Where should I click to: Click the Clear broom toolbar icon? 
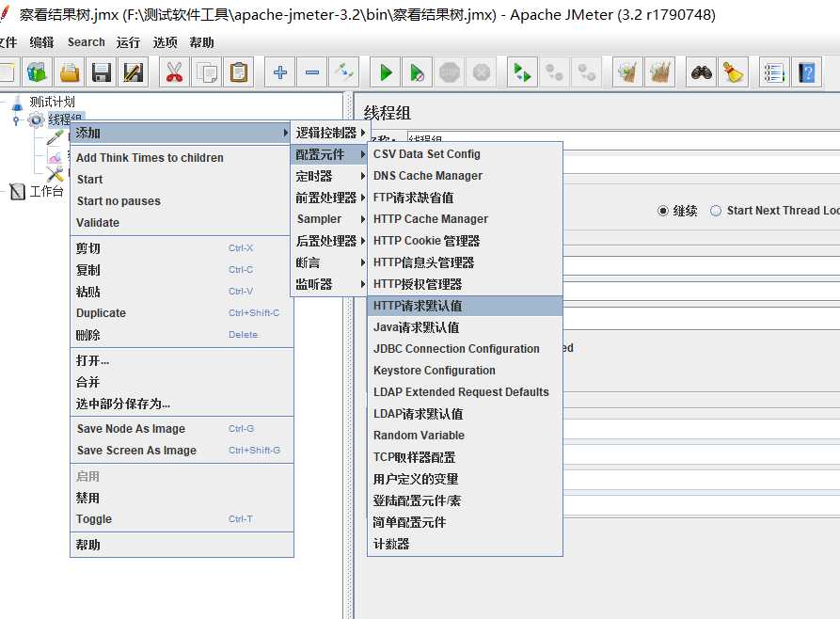[627, 72]
